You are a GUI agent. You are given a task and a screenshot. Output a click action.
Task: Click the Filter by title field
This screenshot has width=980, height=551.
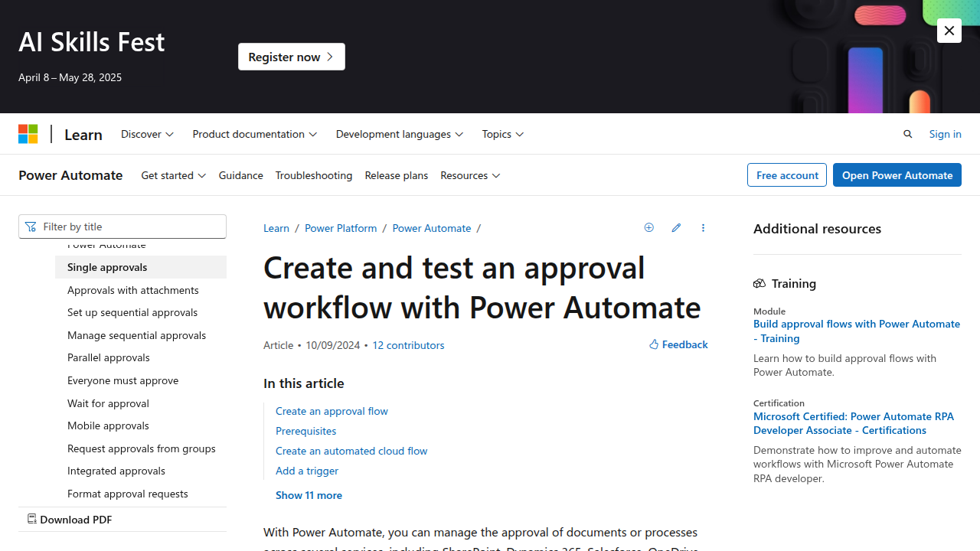tap(122, 227)
